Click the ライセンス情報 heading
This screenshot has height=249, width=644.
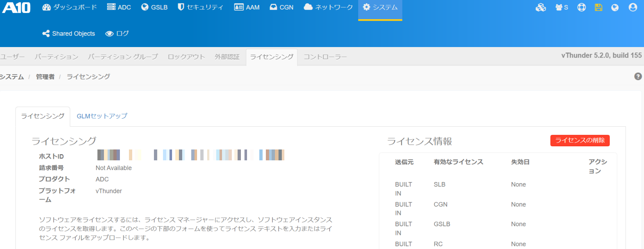(x=419, y=141)
